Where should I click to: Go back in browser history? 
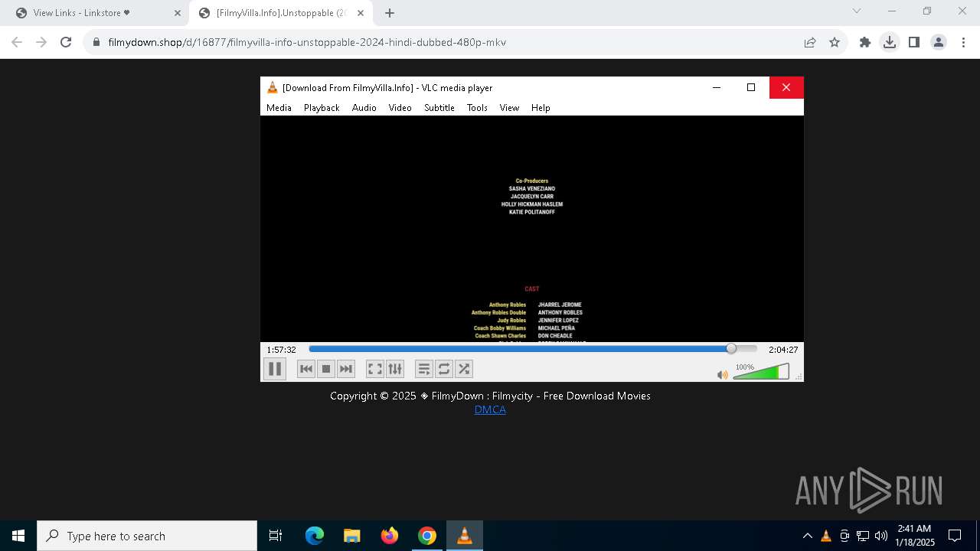(x=17, y=42)
